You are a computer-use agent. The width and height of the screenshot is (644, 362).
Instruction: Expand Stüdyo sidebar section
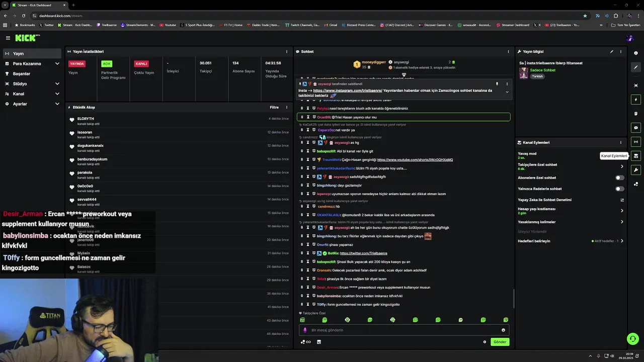[32, 84]
